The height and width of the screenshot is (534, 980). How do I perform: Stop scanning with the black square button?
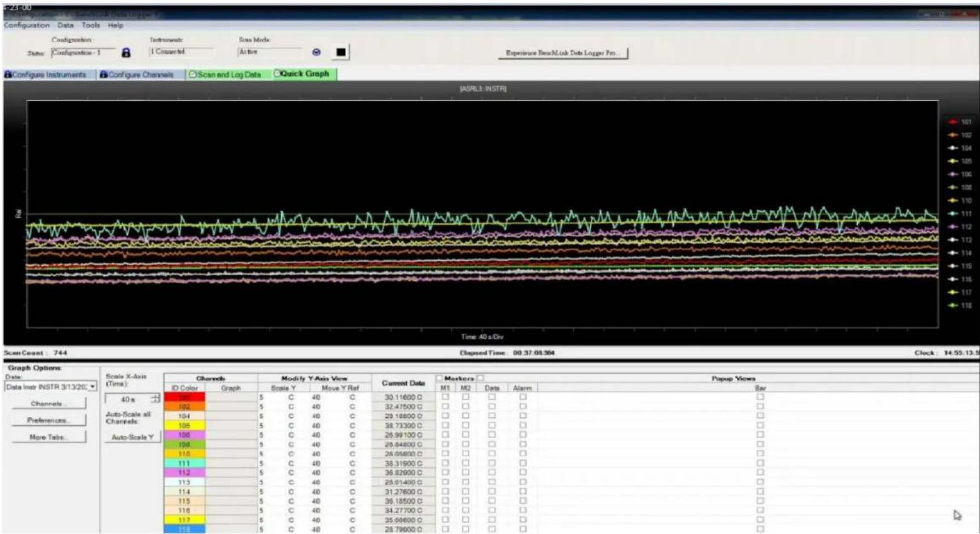pos(341,52)
